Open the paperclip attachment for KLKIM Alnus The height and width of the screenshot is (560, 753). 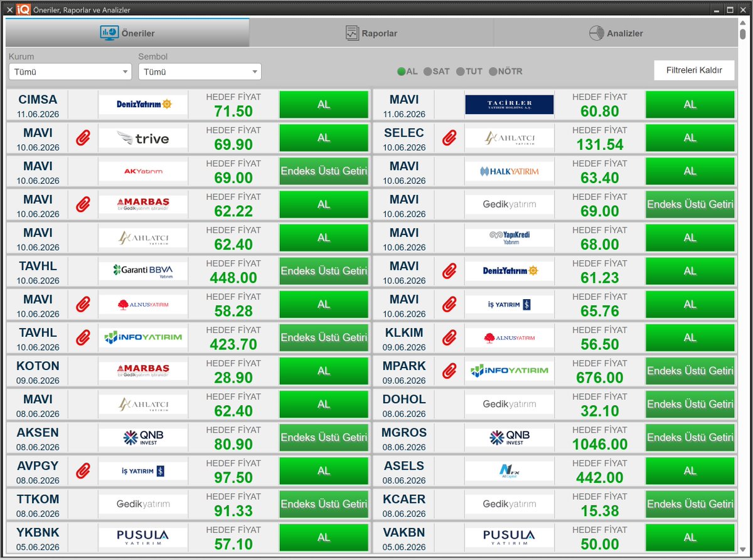coord(449,337)
